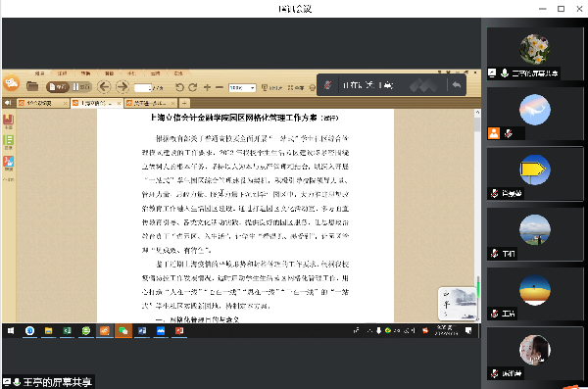Open the blue browser icon on taskbar
The image size is (588, 389).
(x=29, y=330)
